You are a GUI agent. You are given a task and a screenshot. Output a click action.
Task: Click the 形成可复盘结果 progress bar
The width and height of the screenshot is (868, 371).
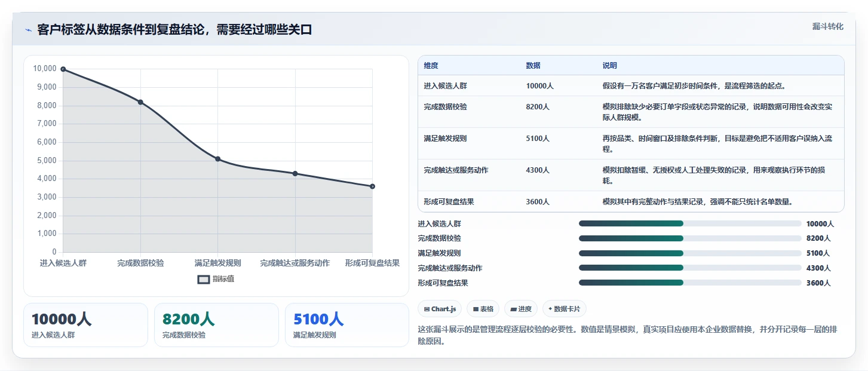(x=690, y=283)
